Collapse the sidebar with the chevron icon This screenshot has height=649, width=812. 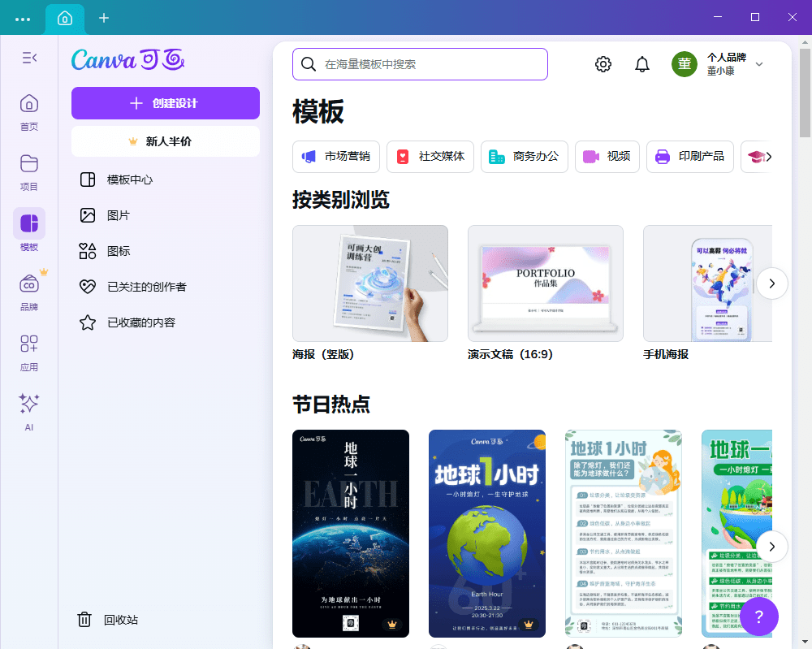click(x=29, y=58)
